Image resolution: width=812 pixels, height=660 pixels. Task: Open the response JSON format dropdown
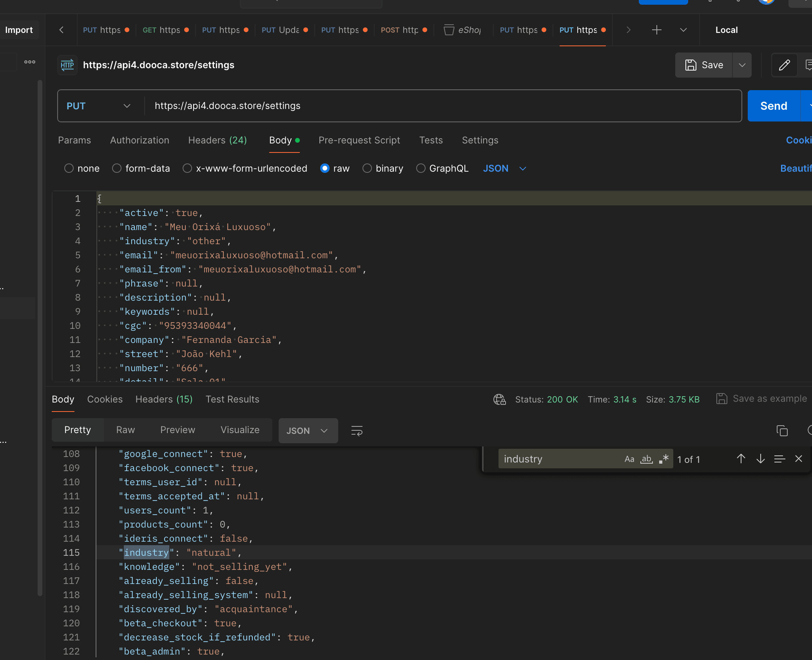point(308,431)
